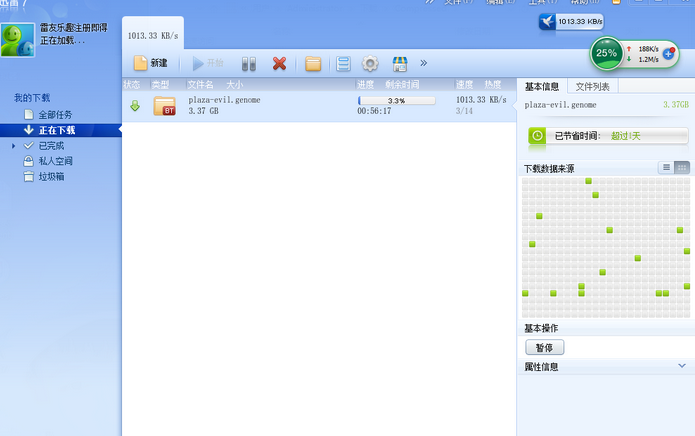Switch data source to grid view

[x=682, y=168]
